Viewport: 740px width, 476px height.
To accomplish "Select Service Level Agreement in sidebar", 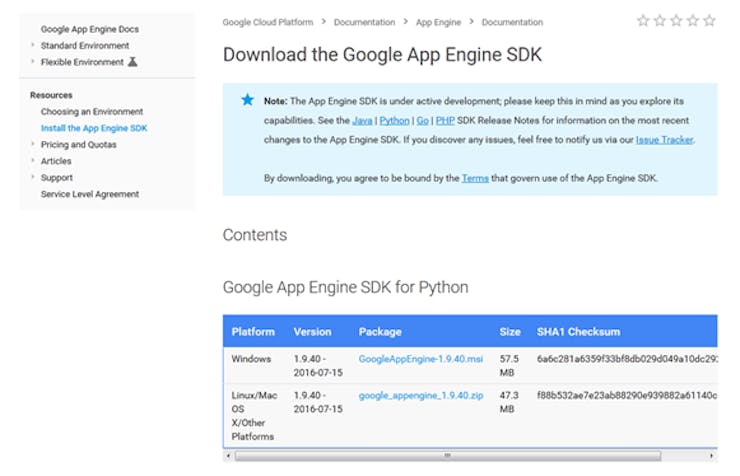I will pyautogui.click(x=90, y=194).
